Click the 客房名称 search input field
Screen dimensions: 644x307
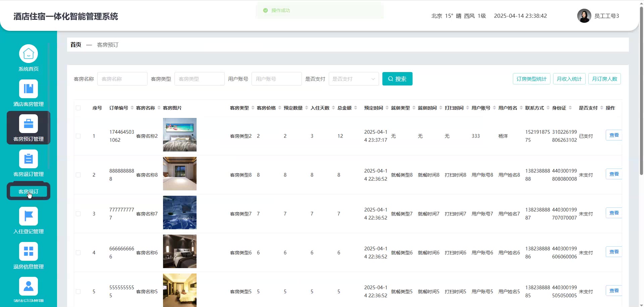pos(122,79)
